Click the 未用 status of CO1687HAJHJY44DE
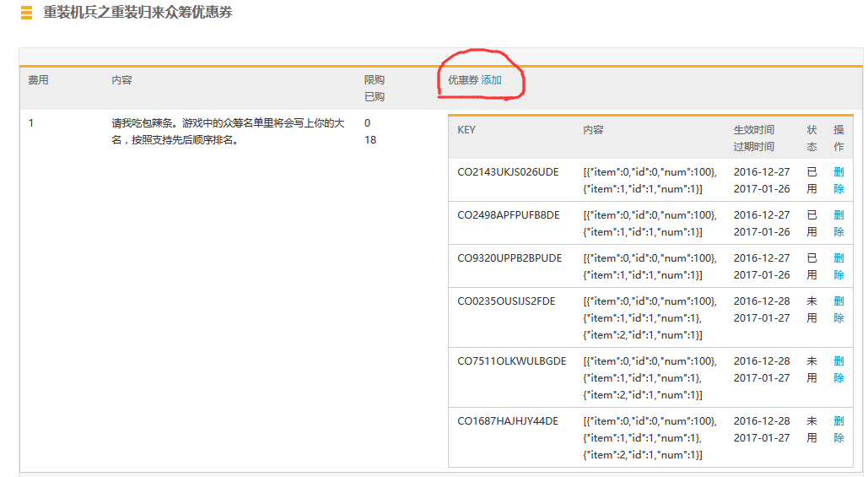868x477 pixels. click(811, 430)
